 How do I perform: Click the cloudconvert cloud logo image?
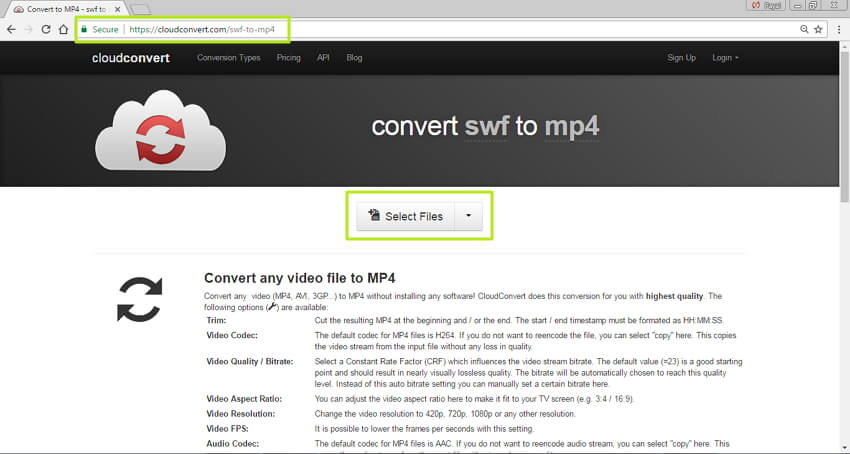[160, 131]
